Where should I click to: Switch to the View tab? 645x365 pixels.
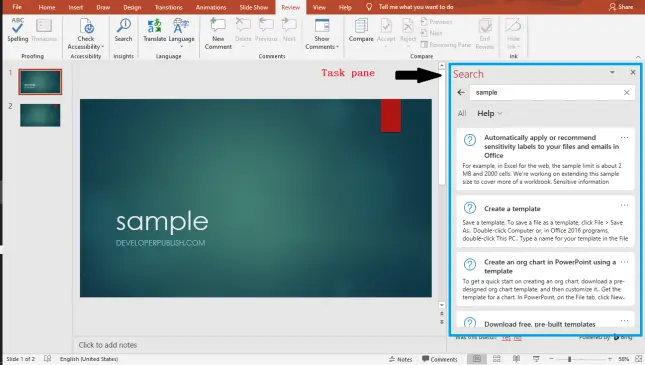pos(319,7)
